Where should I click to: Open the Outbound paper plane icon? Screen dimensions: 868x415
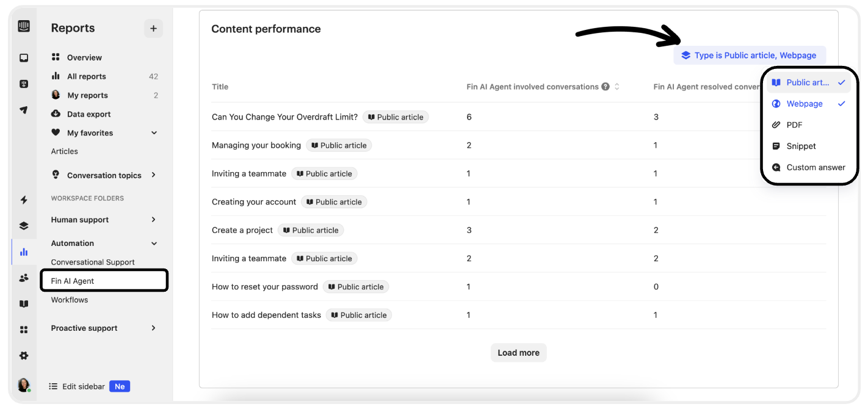coord(24,110)
